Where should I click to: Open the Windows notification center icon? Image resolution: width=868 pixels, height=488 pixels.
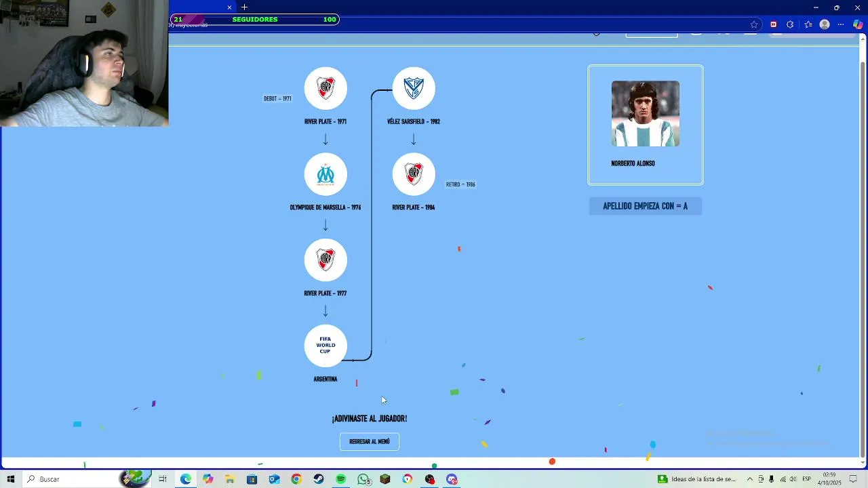point(854,479)
